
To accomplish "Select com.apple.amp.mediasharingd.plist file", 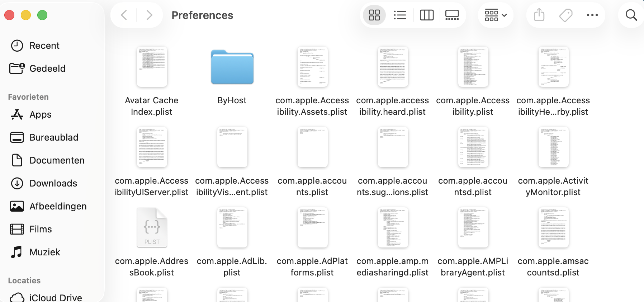I will tap(393, 227).
